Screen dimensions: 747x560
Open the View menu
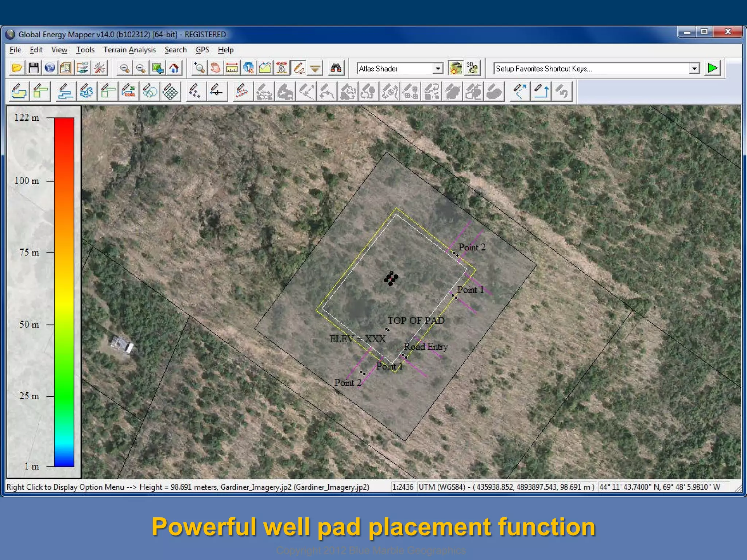59,50
